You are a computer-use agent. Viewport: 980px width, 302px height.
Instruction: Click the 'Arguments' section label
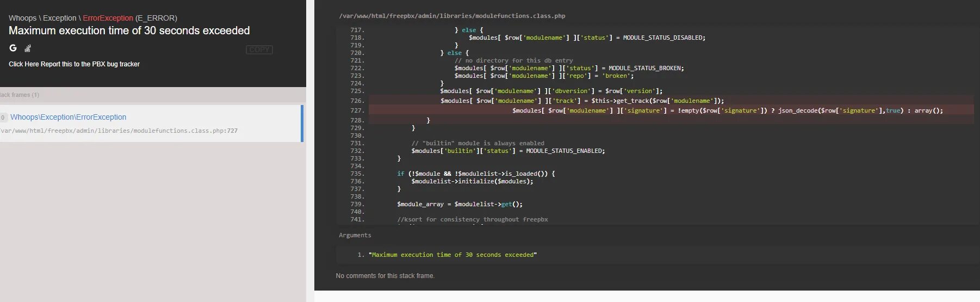(355, 235)
